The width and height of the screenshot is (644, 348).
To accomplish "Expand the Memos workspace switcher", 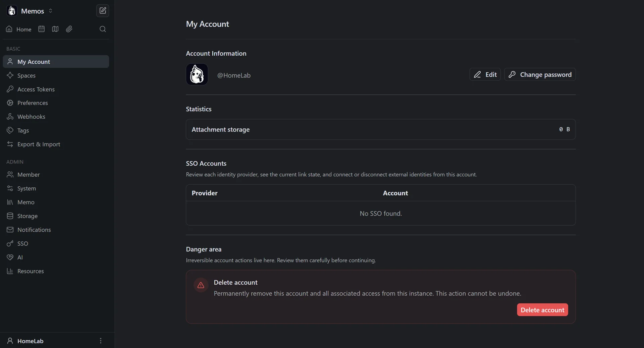I will coord(50,11).
